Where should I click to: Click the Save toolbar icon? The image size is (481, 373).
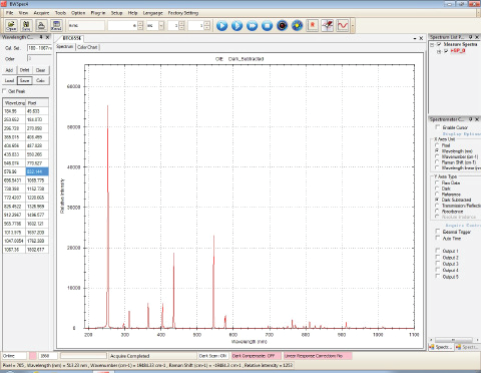[x=26, y=25]
